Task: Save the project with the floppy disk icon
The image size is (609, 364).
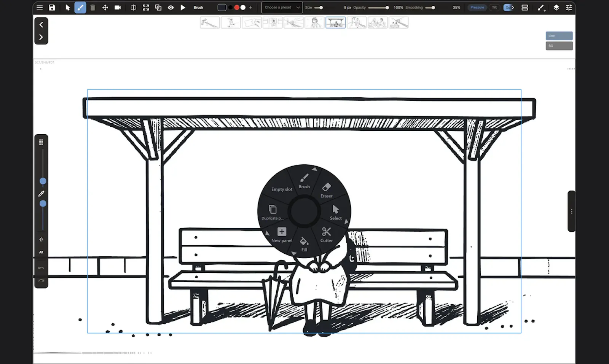Action: (x=52, y=8)
